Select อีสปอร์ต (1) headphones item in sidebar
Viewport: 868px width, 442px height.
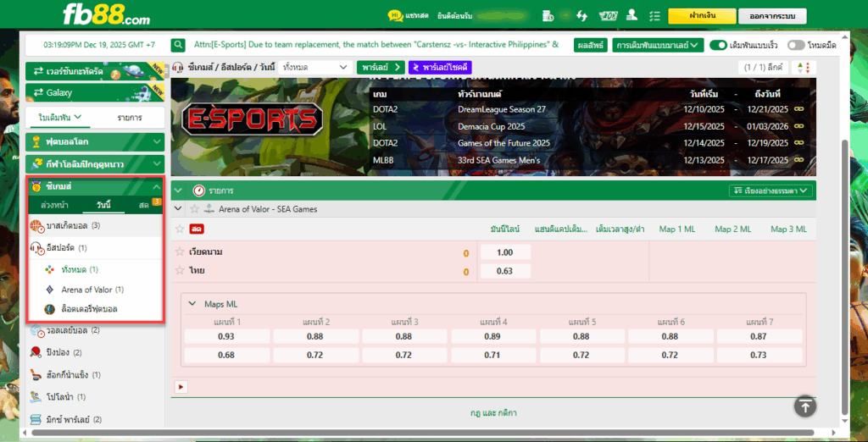coord(94,248)
